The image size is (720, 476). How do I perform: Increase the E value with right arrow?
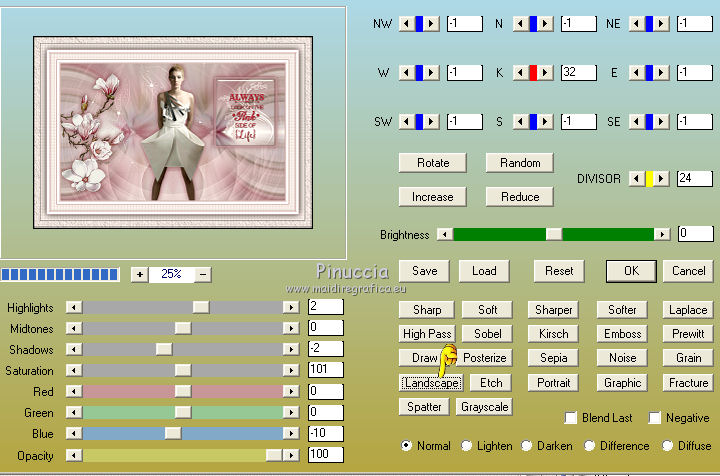pos(661,73)
